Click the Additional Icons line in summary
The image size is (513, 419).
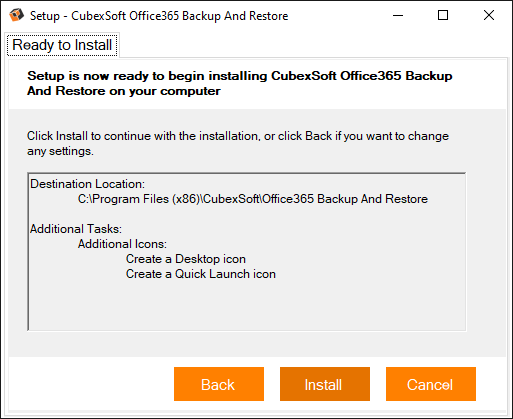(x=122, y=244)
